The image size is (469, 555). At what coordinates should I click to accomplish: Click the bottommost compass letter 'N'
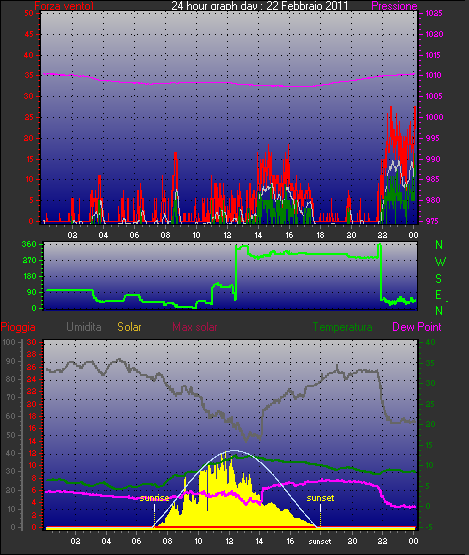(x=439, y=310)
